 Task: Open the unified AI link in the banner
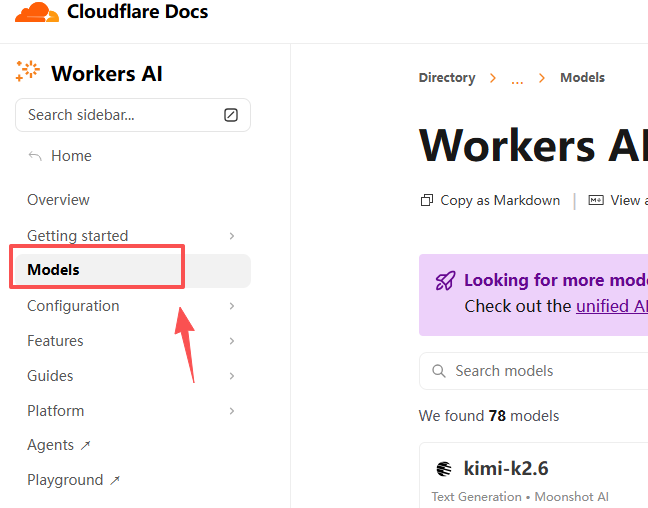click(x=612, y=306)
